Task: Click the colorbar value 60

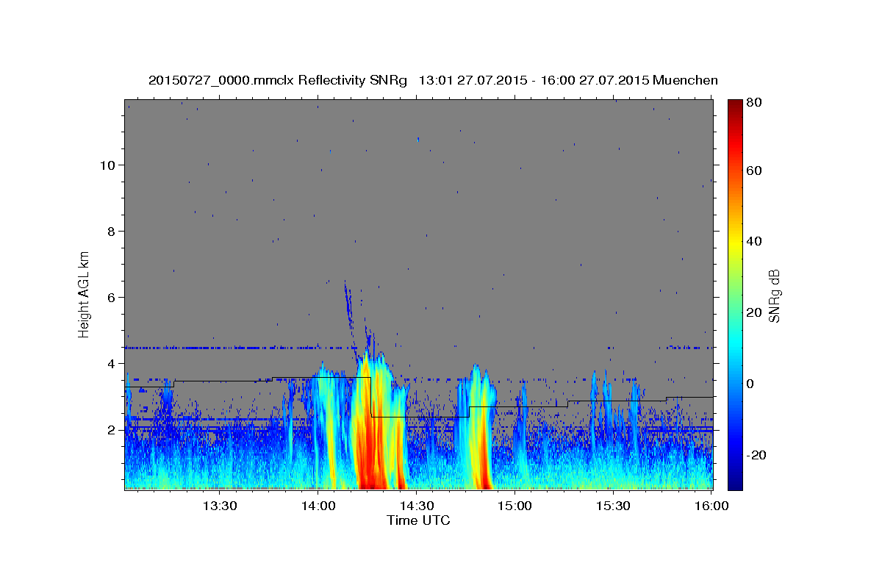Action: [753, 171]
